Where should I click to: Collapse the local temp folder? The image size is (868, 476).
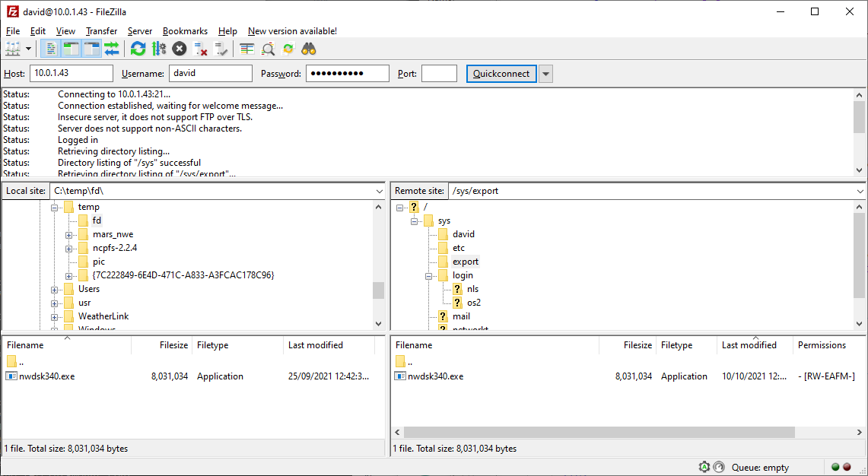(x=54, y=207)
